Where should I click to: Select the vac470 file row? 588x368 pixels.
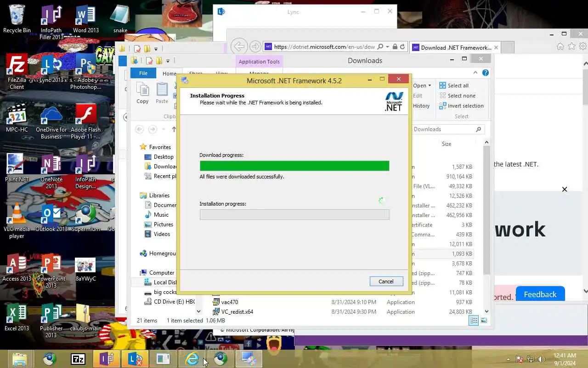tap(342, 302)
